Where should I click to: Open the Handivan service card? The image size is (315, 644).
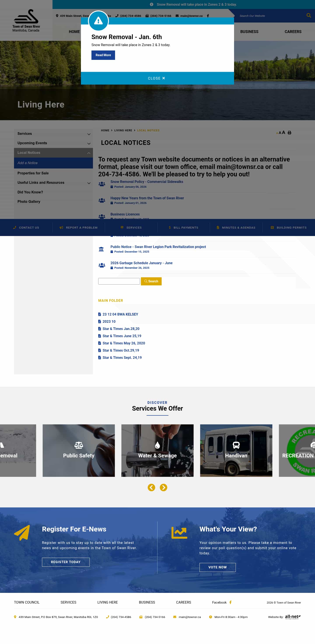[x=236, y=451]
